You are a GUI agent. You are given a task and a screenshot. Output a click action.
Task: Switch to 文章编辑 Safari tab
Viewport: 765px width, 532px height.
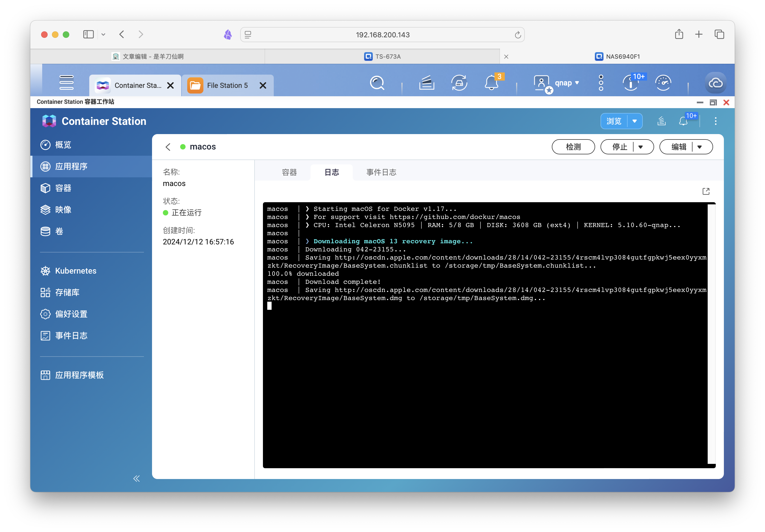point(148,56)
